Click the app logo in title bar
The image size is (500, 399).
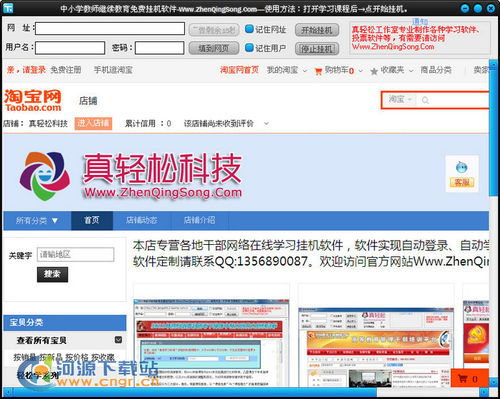9,7
